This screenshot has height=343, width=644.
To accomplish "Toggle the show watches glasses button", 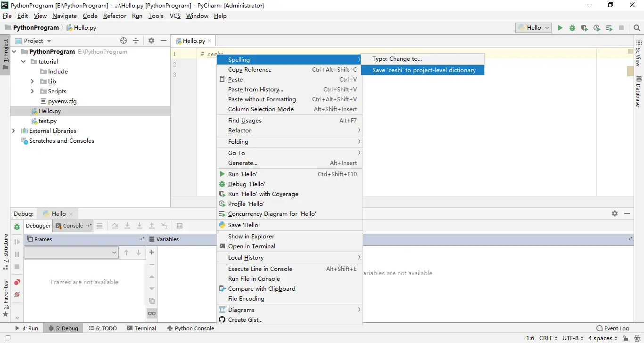I will [152, 313].
